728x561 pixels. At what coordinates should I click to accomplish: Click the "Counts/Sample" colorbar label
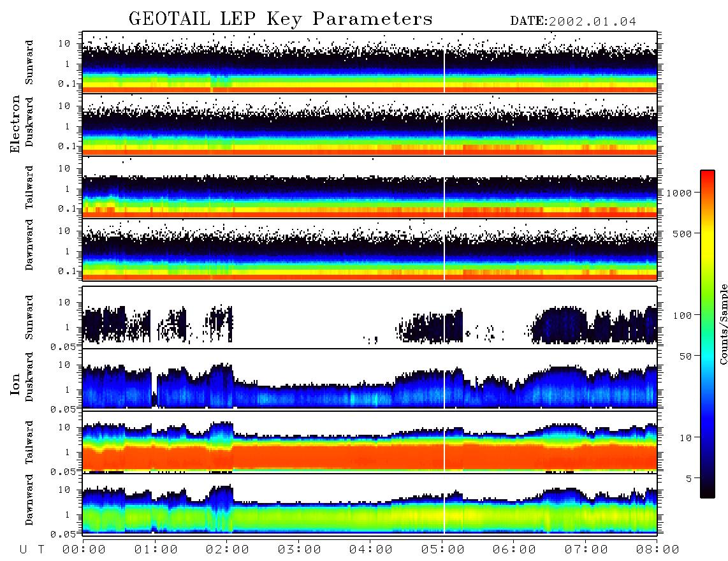pos(723,324)
